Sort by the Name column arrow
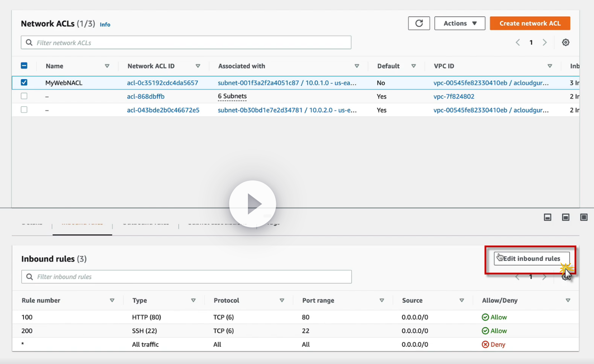Screen dimensions: 594x364 pos(107,66)
